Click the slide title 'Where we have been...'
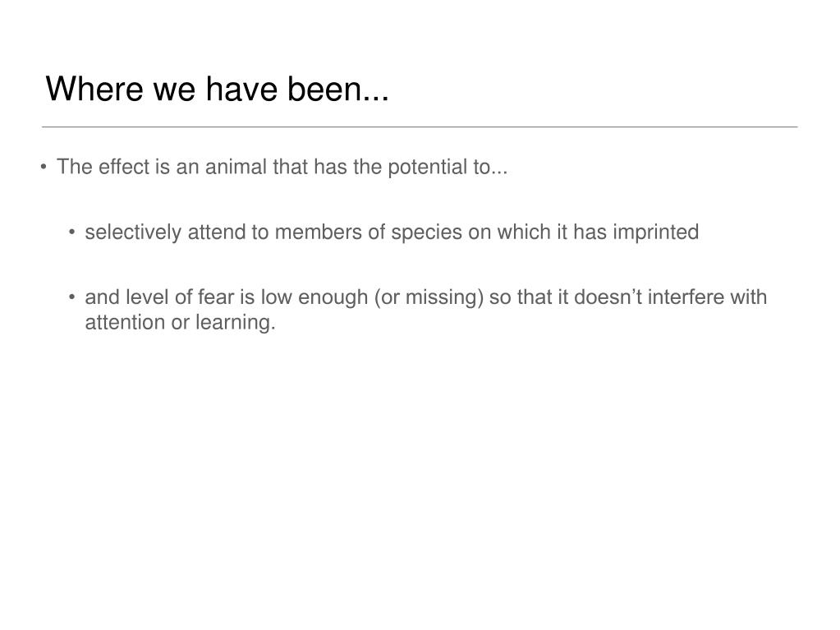 [217, 89]
